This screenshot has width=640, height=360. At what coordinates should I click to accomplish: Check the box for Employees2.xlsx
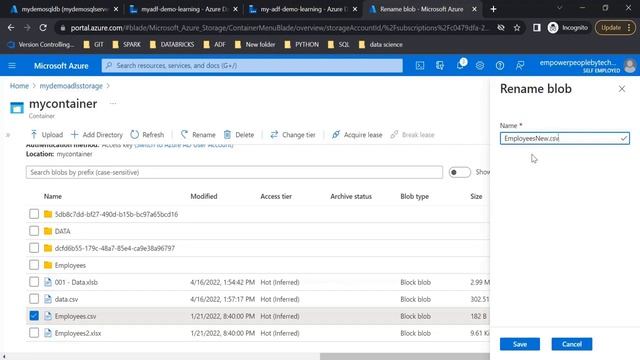click(x=34, y=333)
